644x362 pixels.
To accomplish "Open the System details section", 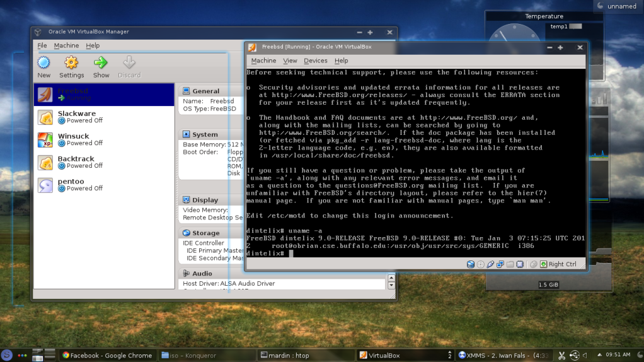I will pos(205,135).
